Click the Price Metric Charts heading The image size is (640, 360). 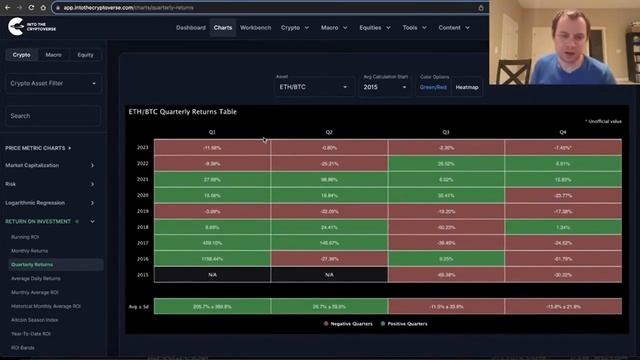click(x=38, y=148)
